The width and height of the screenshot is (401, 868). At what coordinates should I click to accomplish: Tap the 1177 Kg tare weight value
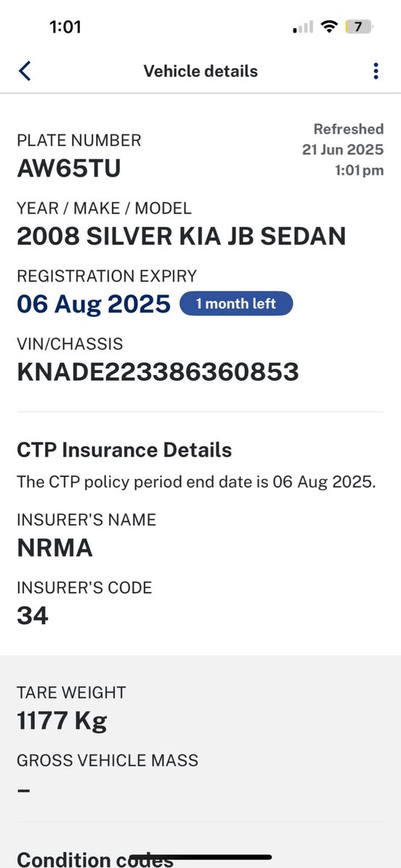[x=62, y=720]
